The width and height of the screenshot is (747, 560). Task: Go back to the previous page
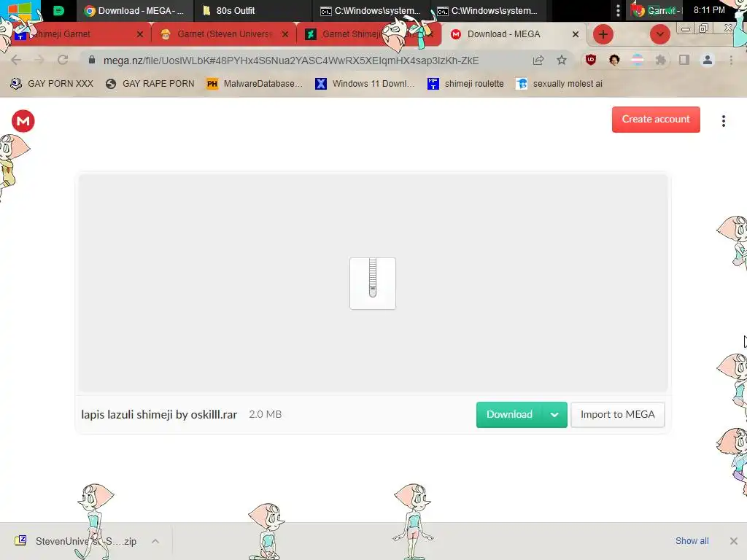tap(16, 60)
